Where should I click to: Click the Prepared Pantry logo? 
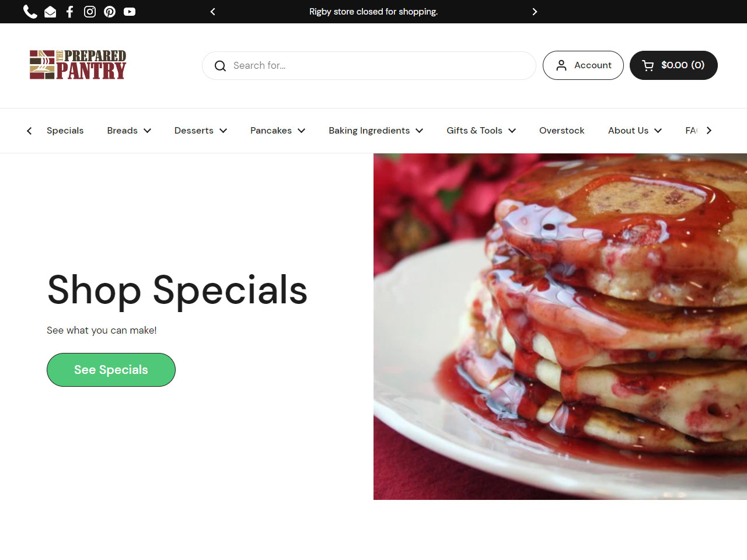78,65
